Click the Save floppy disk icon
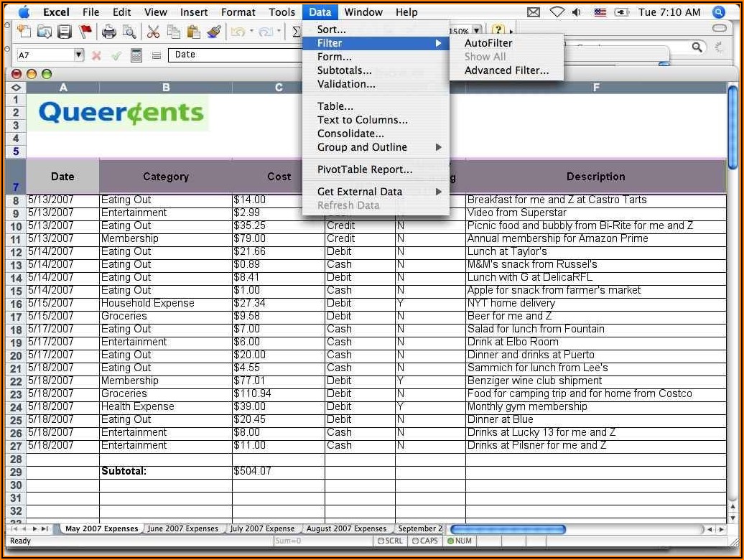This screenshot has height=560, width=744. 65,32
